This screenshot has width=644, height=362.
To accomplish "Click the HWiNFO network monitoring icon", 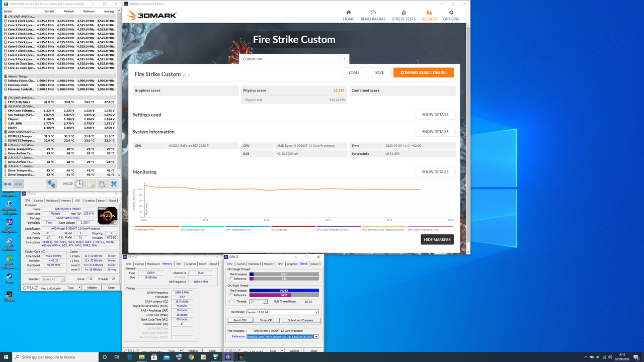I will [x=51, y=184].
